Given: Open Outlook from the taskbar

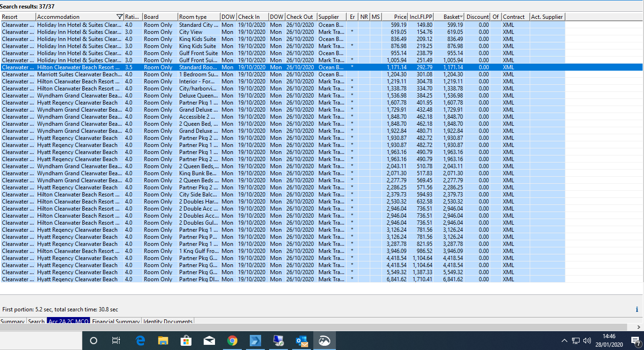Looking at the screenshot, I should (302, 341).
